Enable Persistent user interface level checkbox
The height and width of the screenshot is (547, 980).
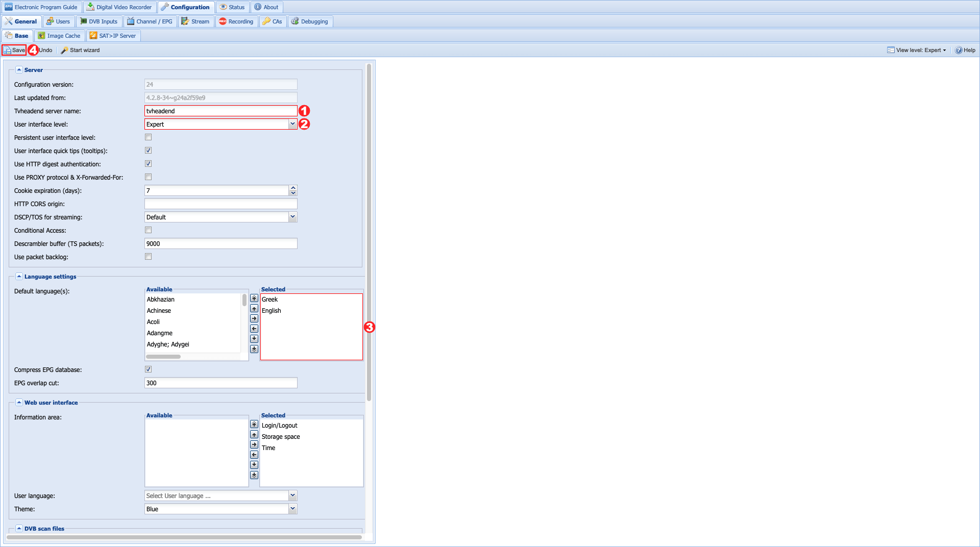click(149, 137)
